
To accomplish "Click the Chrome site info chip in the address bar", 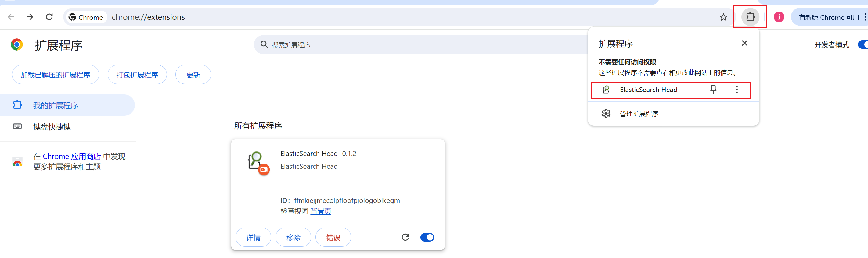I will 86,17.
